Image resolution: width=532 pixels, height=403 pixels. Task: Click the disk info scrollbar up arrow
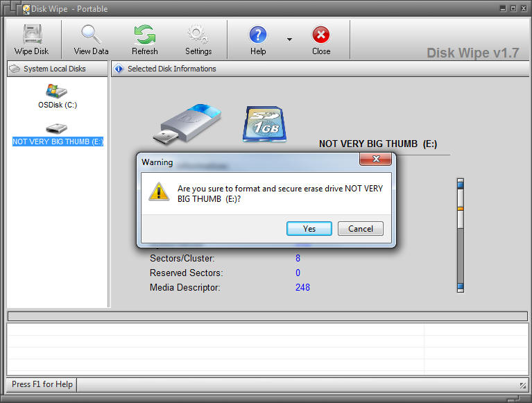461,185
